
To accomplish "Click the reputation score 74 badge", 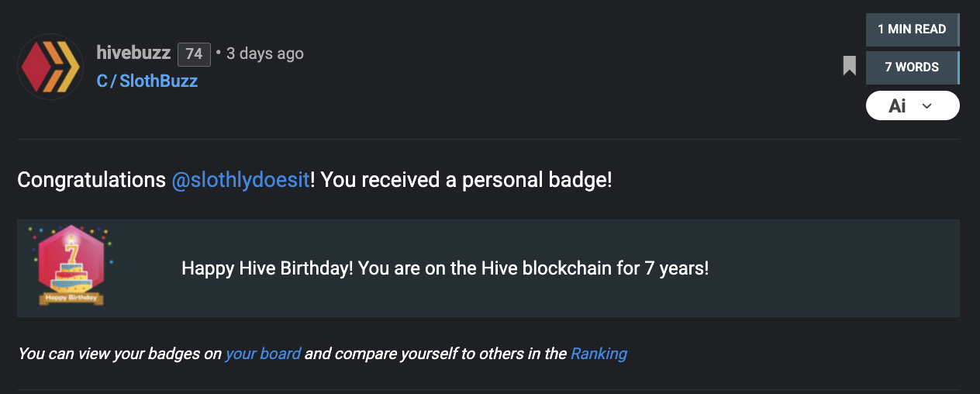I will (194, 54).
